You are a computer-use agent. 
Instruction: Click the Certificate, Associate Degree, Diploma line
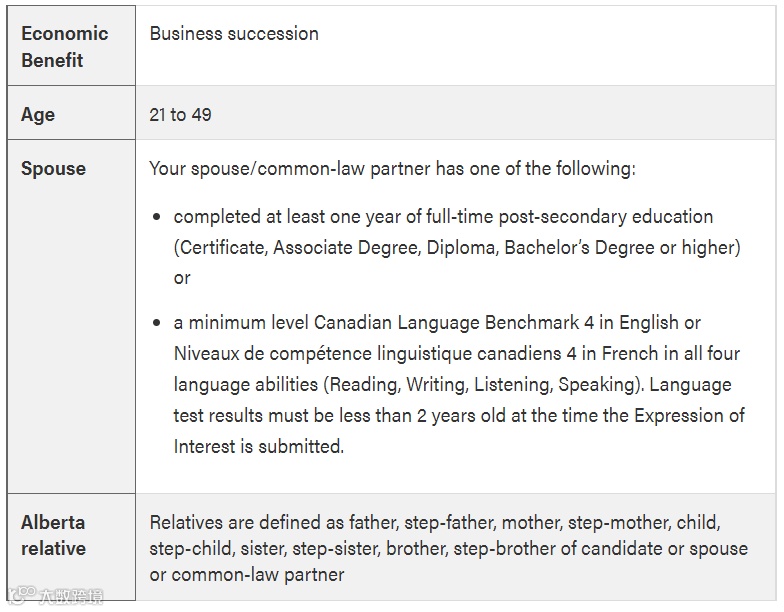coord(457,248)
